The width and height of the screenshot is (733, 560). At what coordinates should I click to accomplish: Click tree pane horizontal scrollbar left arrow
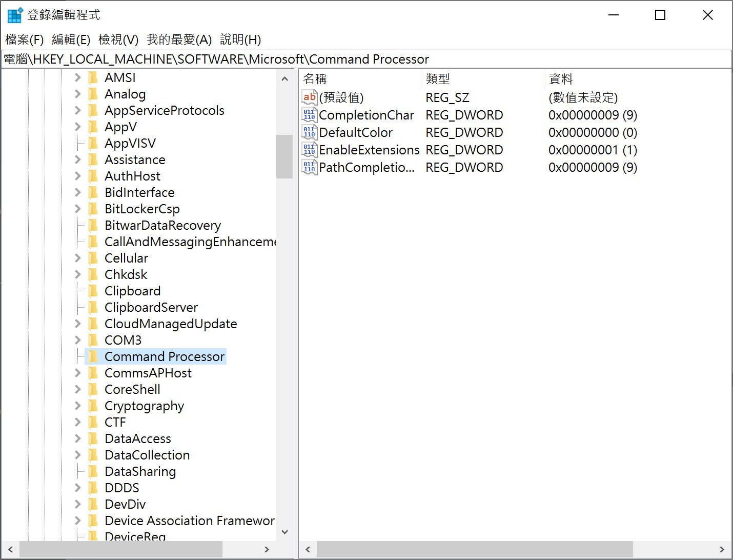point(10,549)
